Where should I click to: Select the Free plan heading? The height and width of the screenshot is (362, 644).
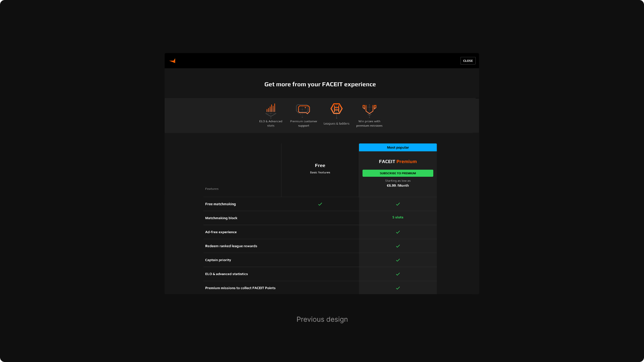320,166
